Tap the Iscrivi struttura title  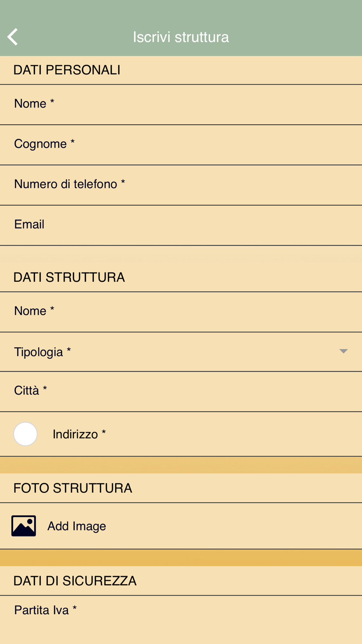click(181, 37)
